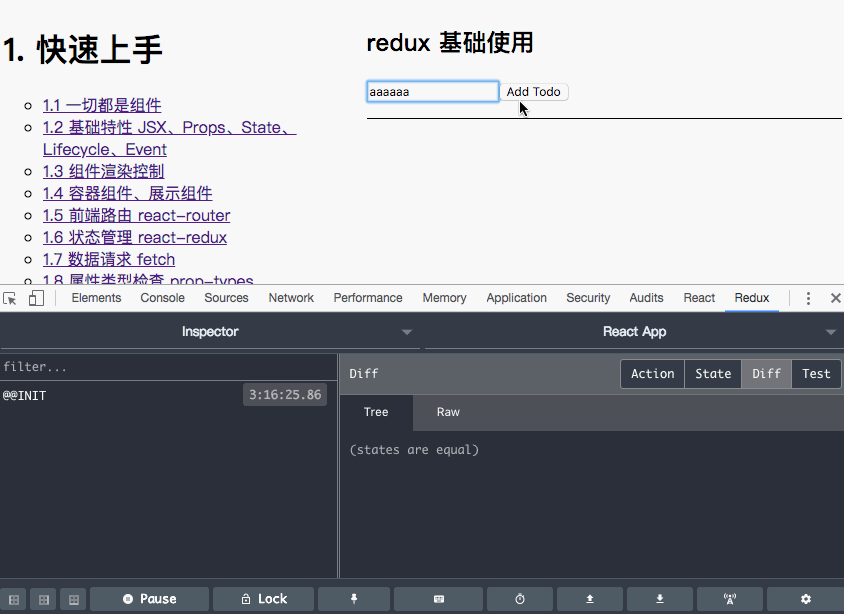Click the pin persist state icon
Screen dimensions: 844x614
click(x=353, y=599)
